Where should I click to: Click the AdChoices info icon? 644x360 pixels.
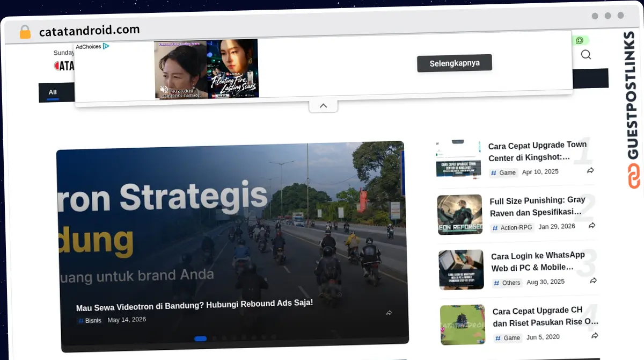pyautogui.click(x=106, y=47)
